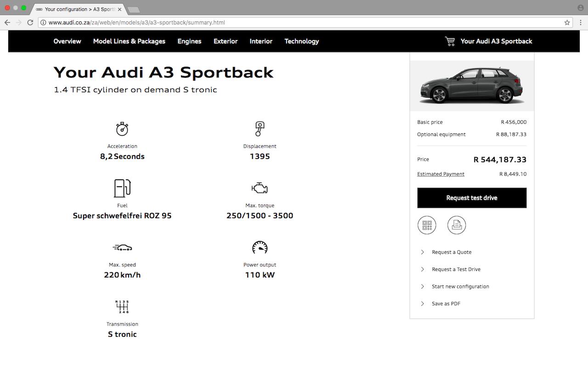Click estimated payment value R 8,449.10
The image size is (588, 368).
coord(513,174)
